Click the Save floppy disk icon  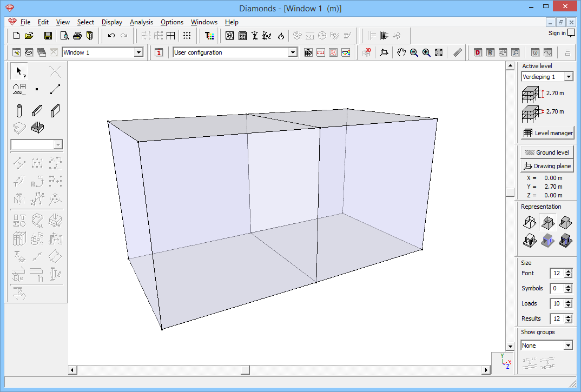(48, 36)
